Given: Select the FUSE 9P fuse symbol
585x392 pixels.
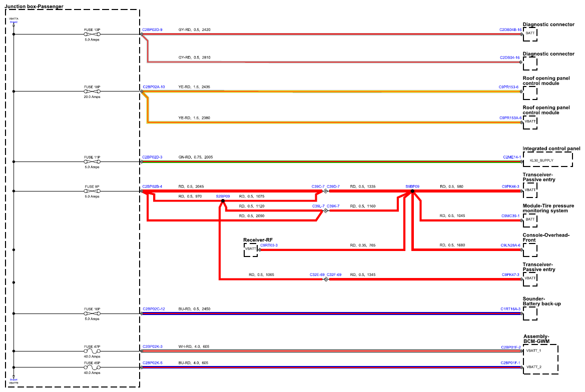Looking at the screenshot, I should click(92, 191).
